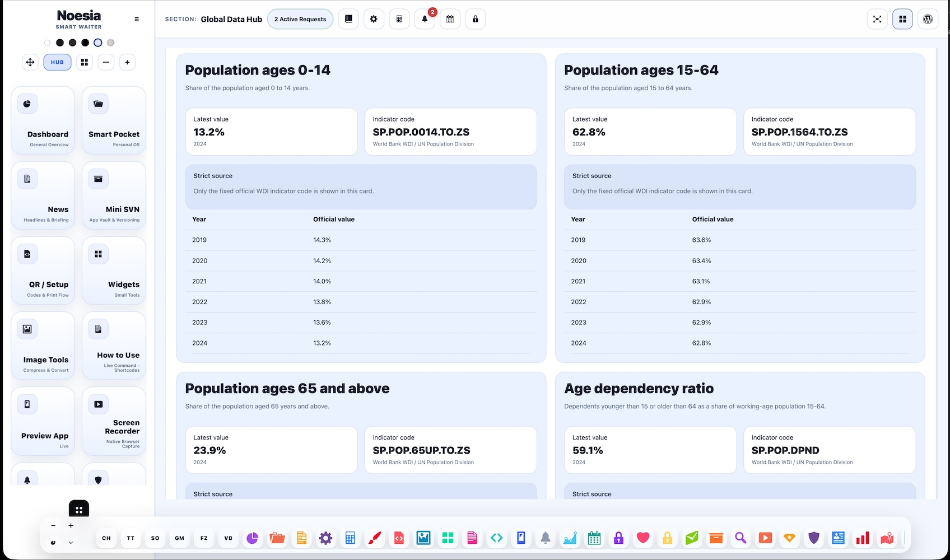Click the black grid handle above the dock
The width and height of the screenshot is (950, 560).
(x=79, y=510)
